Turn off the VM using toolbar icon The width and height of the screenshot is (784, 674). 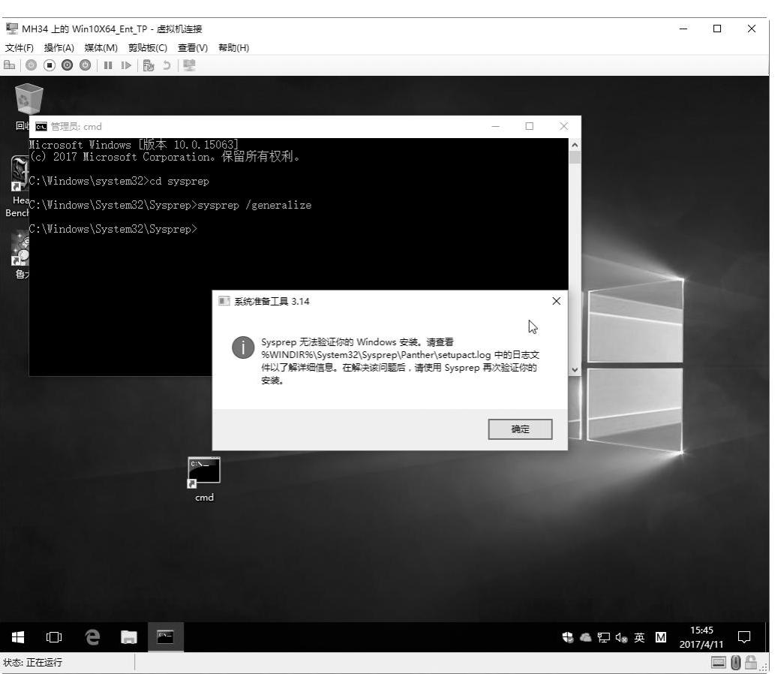pyautogui.click(x=49, y=65)
